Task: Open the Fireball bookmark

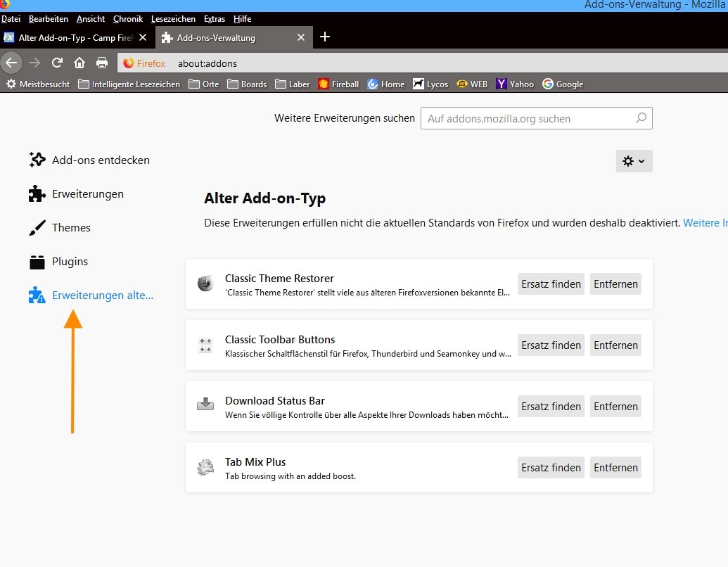Action: [x=338, y=84]
